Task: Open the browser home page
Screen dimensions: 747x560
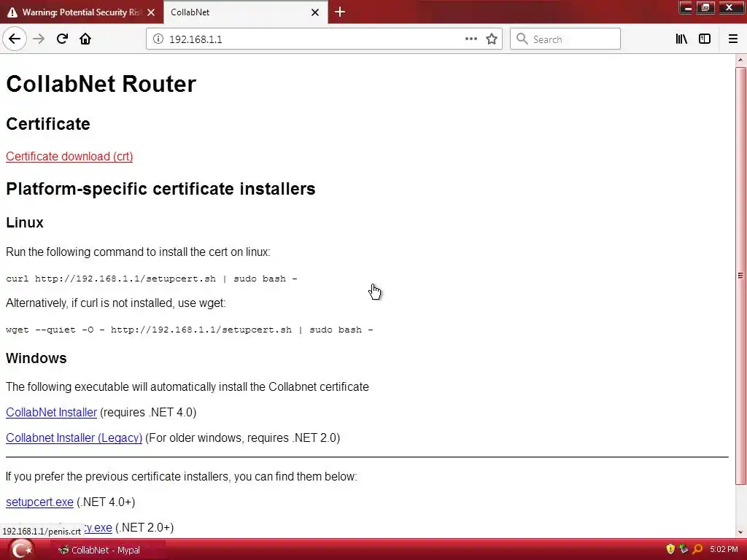Action: coord(85,39)
